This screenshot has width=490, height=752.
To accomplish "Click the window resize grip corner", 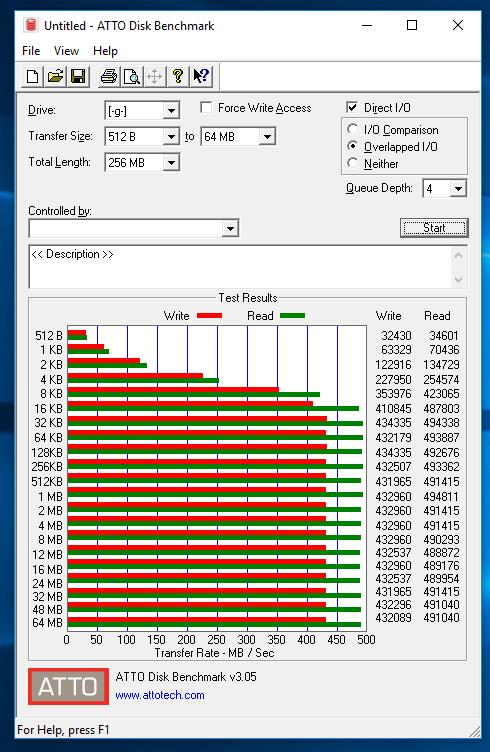I will [475, 731].
